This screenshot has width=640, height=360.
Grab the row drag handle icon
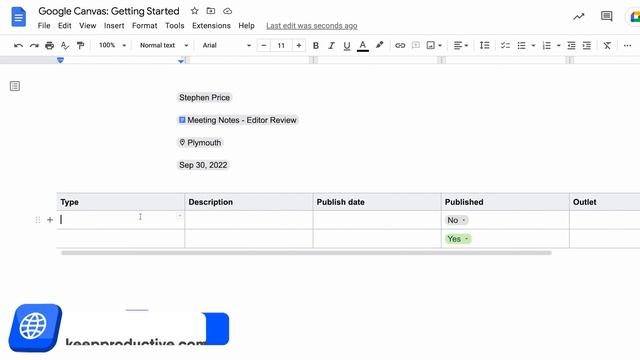38,220
